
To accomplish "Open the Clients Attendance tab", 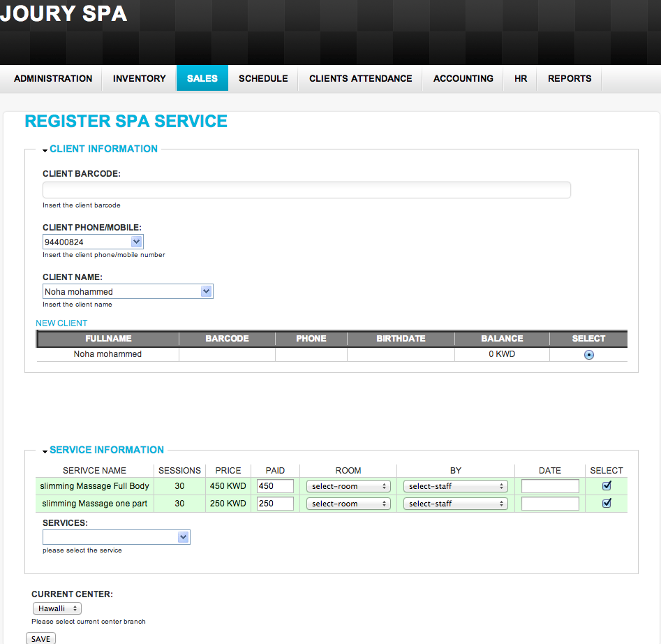I will (x=360, y=78).
